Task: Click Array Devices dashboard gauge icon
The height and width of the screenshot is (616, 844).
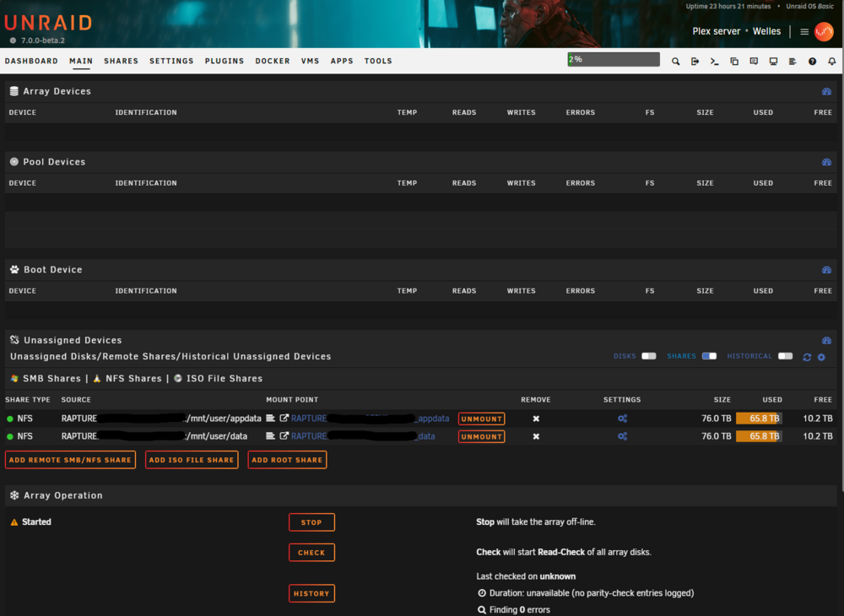Action: click(827, 91)
